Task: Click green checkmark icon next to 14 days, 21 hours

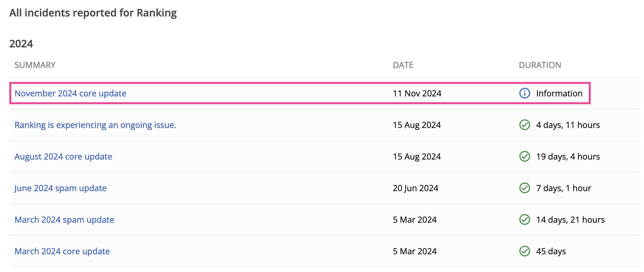Action: point(524,219)
